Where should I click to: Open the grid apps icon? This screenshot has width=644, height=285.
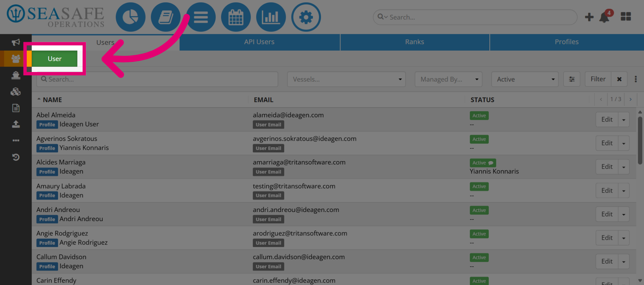click(x=626, y=17)
